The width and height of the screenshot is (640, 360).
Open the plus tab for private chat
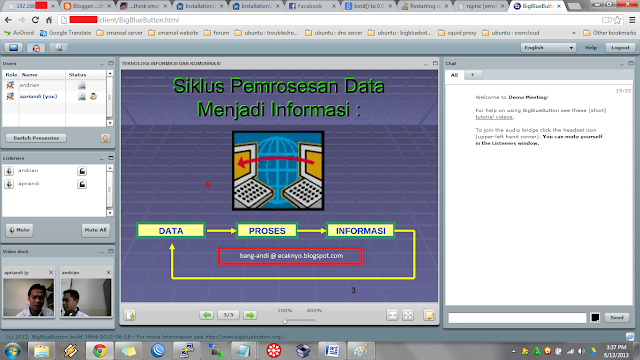(472, 75)
